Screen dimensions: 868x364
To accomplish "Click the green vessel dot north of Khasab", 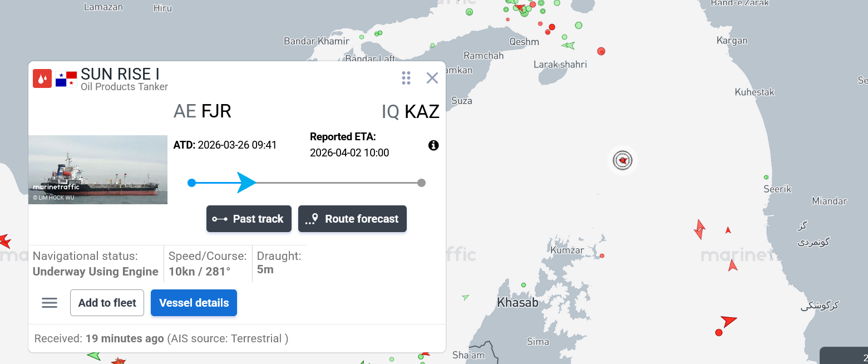I will [524, 284].
